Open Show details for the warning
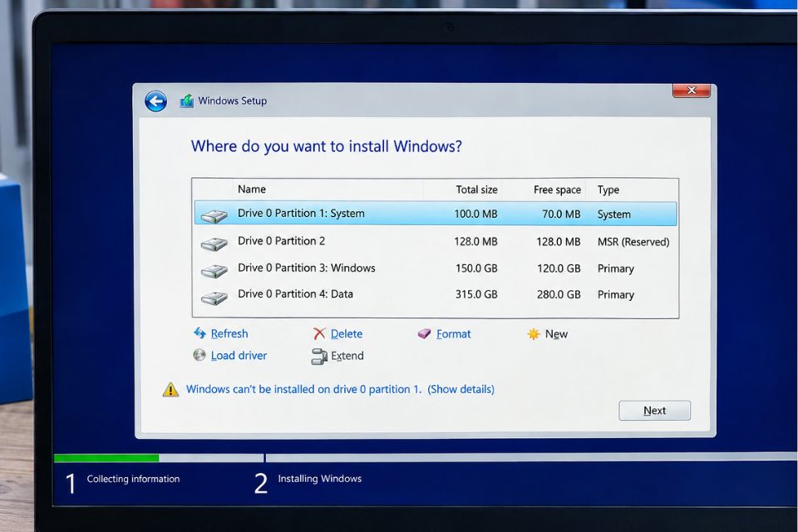The width and height of the screenshot is (798, 532). click(461, 389)
